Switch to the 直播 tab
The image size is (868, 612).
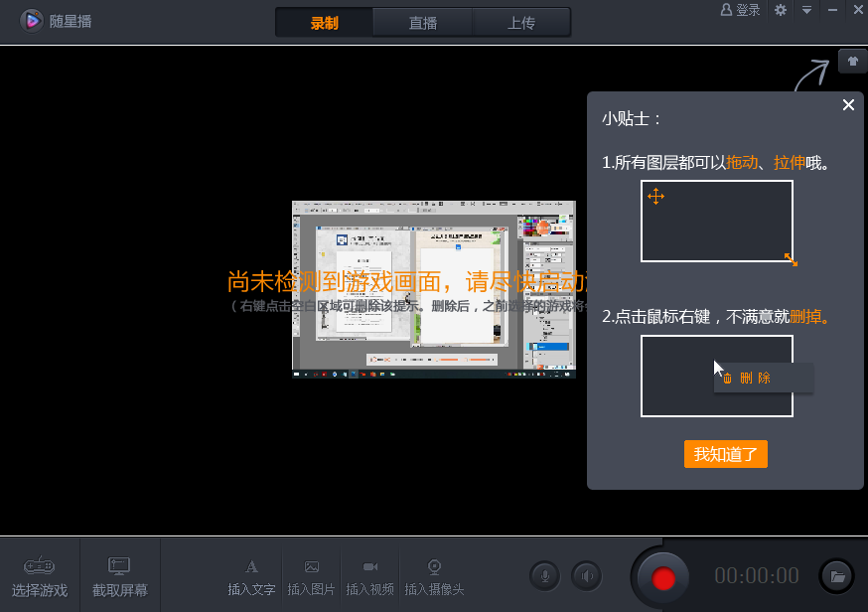422,21
